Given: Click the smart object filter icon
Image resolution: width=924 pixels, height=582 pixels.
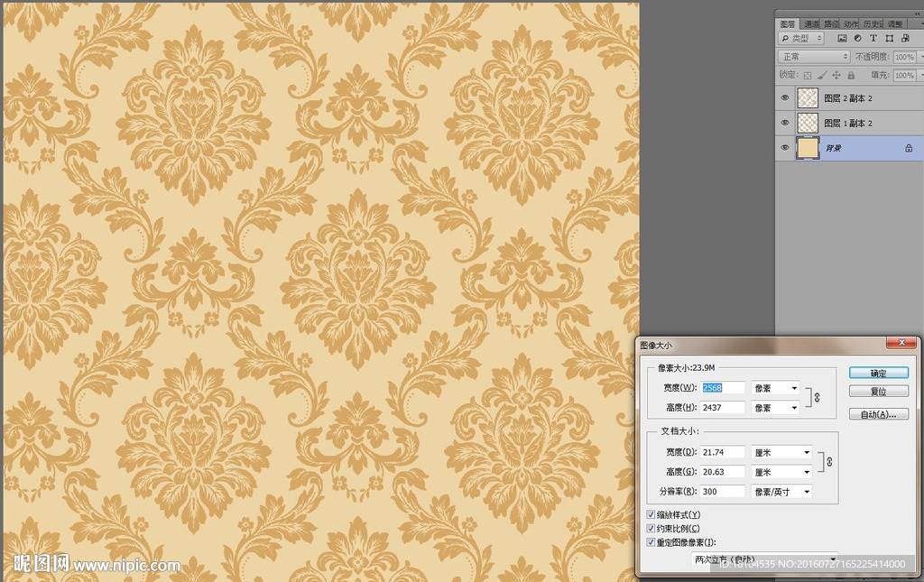Looking at the screenshot, I should 905,38.
